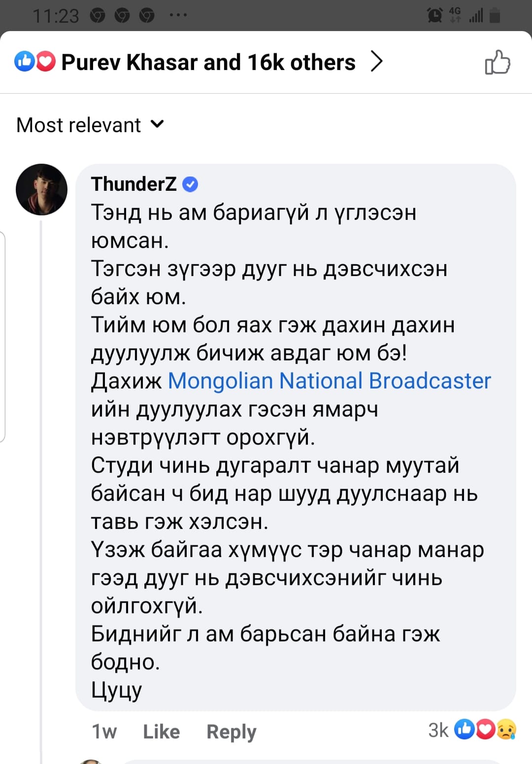The width and height of the screenshot is (532, 764).
Task: Tap the blue like reaction under the comment
Action: pos(465,729)
